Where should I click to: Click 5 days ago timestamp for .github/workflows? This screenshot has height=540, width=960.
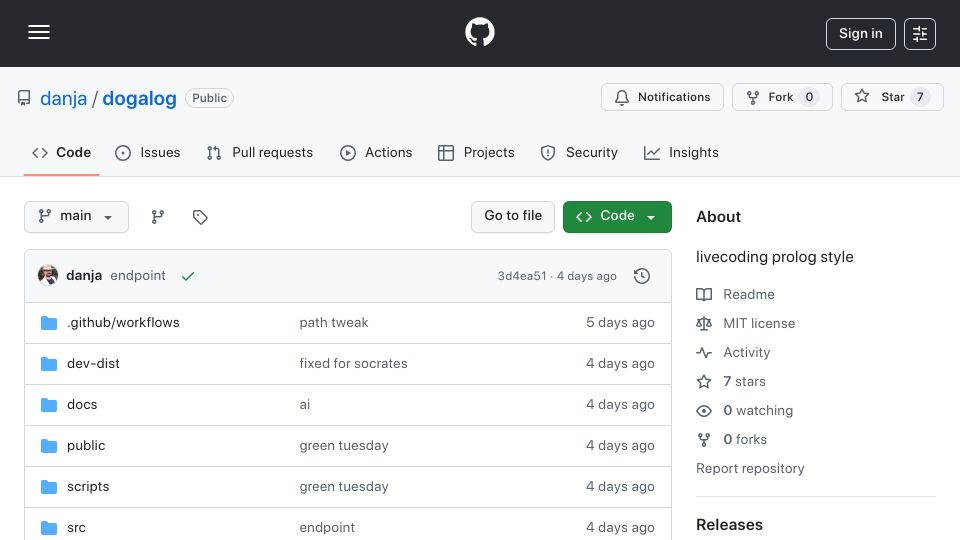[x=620, y=323]
